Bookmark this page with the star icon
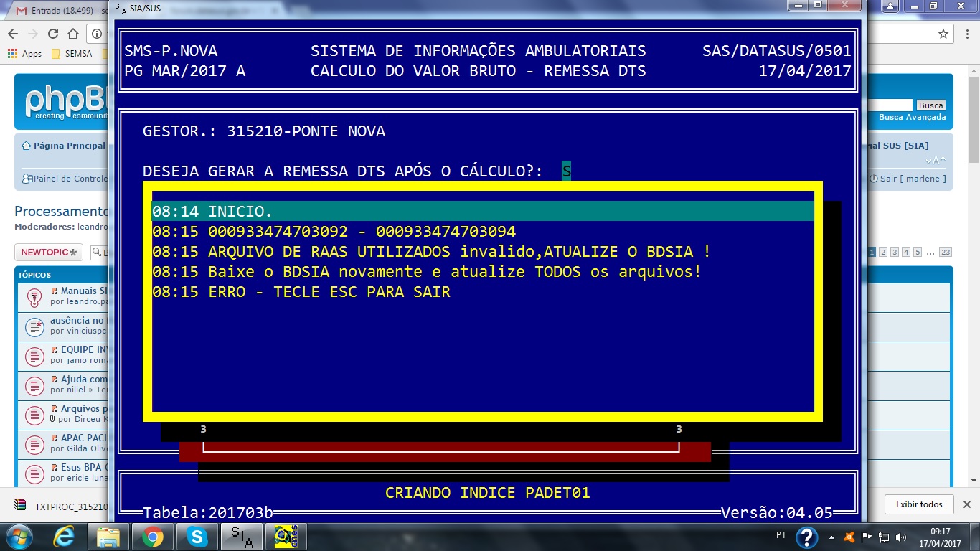 click(x=943, y=34)
